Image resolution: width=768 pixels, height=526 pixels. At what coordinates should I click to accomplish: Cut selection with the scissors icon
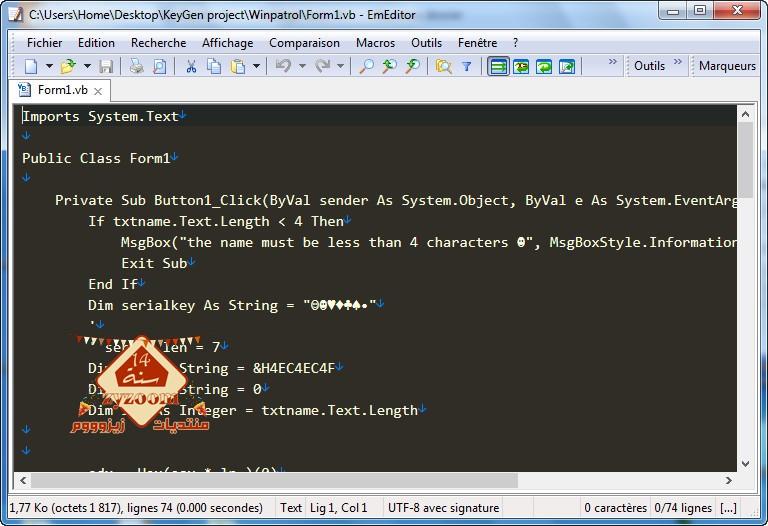(191, 66)
